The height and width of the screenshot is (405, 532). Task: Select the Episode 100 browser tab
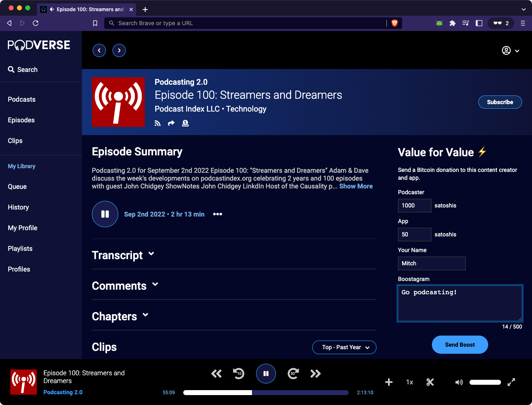87,9
